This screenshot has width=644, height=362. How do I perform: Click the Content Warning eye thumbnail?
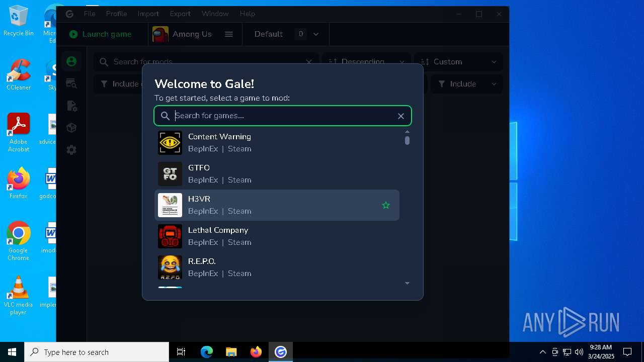click(x=170, y=143)
